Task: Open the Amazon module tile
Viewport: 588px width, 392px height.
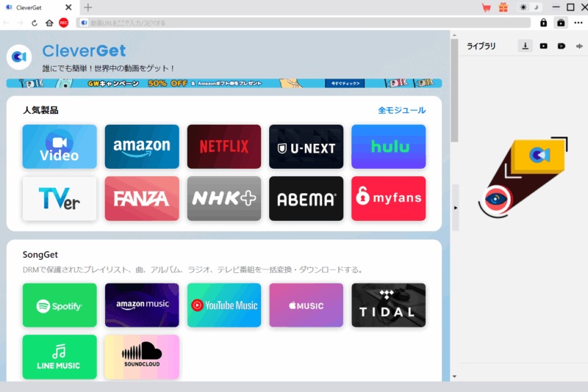Action: click(142, 147)
